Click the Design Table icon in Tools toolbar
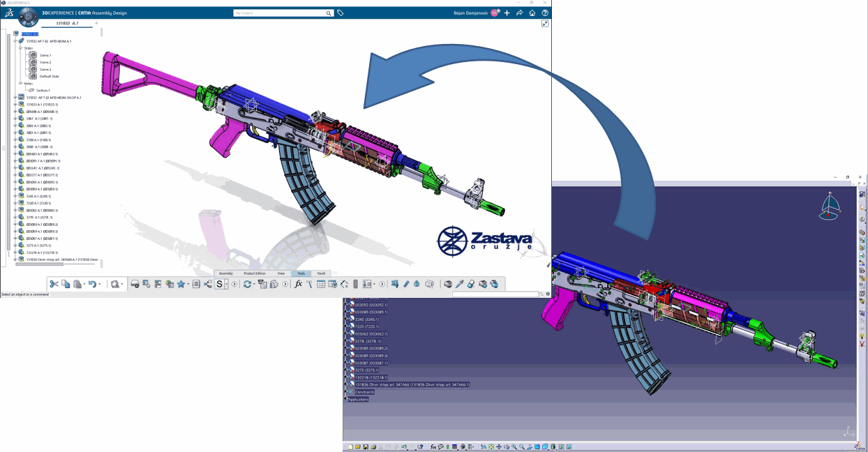868x452 pixels. coord(321,284)
